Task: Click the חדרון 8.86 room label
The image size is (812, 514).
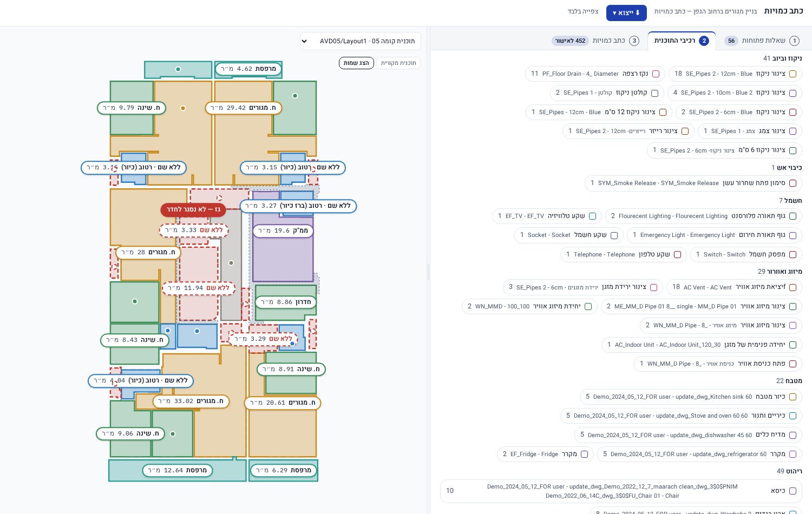Action: coord(286,302)
